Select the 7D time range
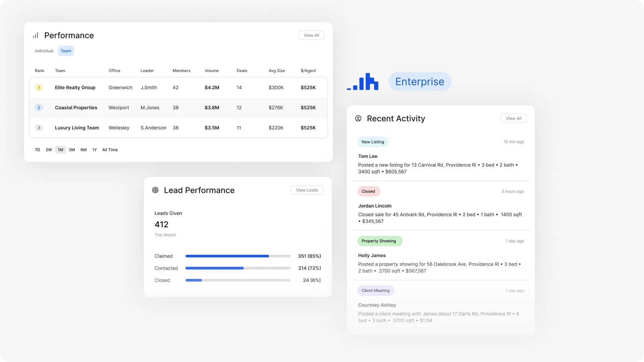 pyautogui.click(x=37, y=150)
